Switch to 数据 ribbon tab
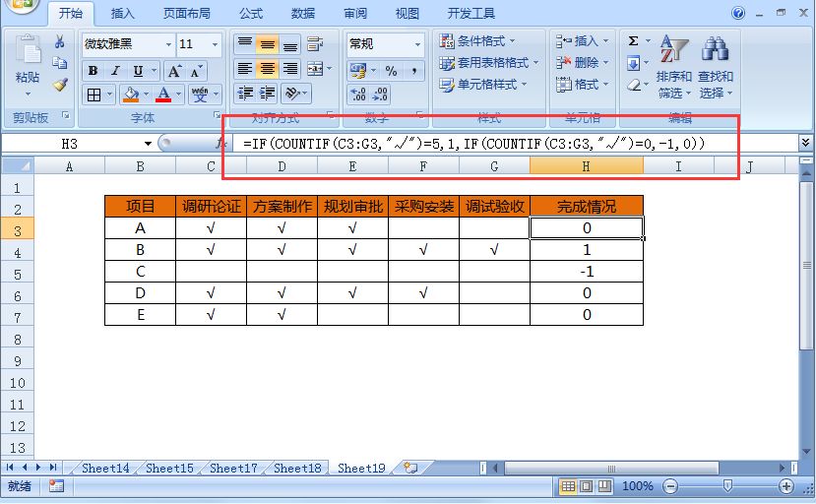 tap(303, 13)
